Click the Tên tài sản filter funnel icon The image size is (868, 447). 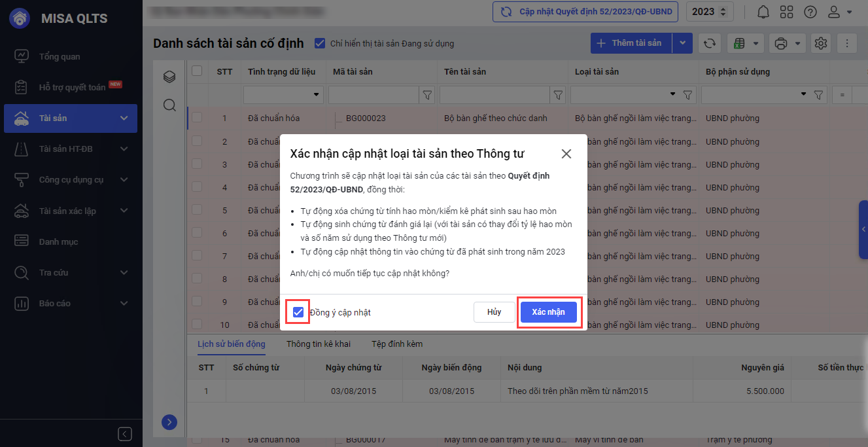coord(558,95)
